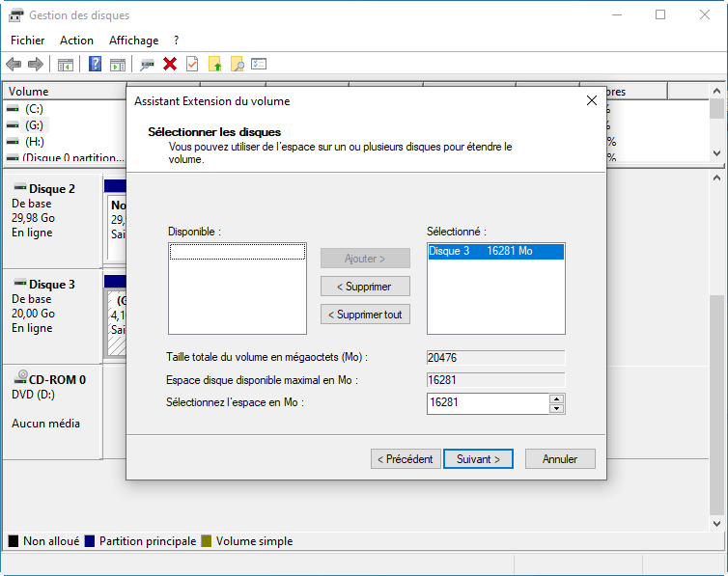
Task: Click the drive icon beside (H:)
Action: pos(13,142)
